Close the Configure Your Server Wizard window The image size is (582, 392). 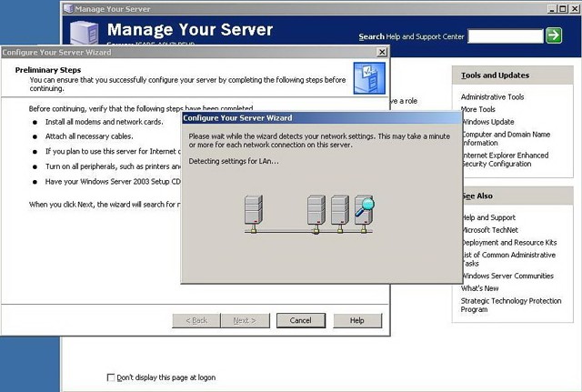click(x=382, y=52)
